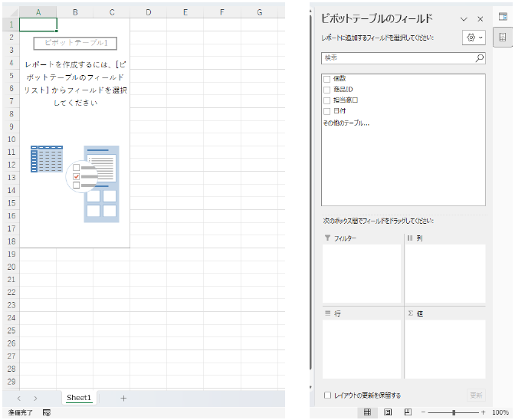Click the Select All corner of the grid
Screen dimensions: 515x420
10,12
